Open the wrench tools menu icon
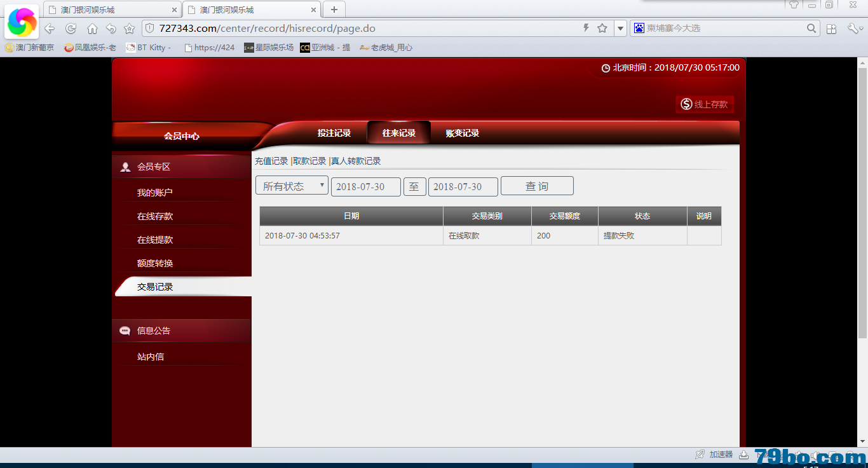 click(853, 29)
